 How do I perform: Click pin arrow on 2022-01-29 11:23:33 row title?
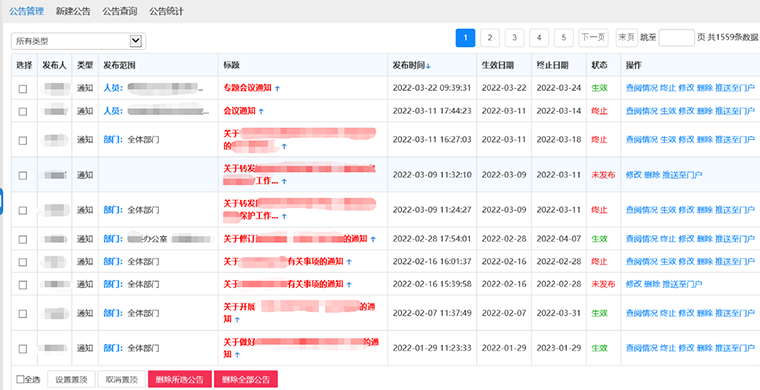point(237,355)
